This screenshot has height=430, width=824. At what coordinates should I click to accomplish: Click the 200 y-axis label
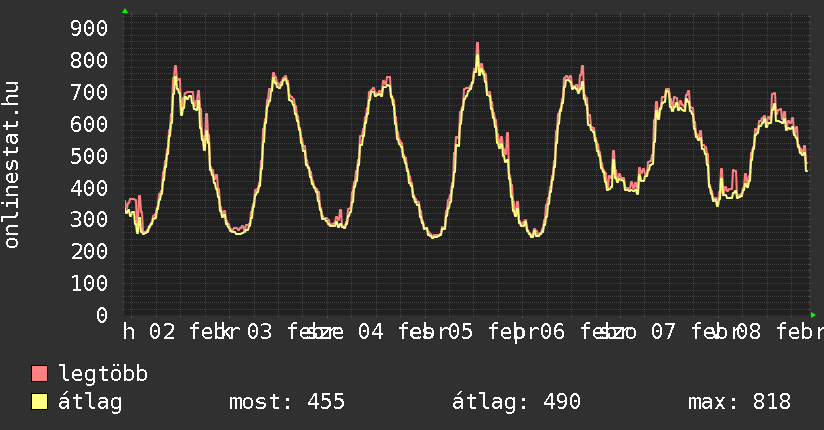89,251
